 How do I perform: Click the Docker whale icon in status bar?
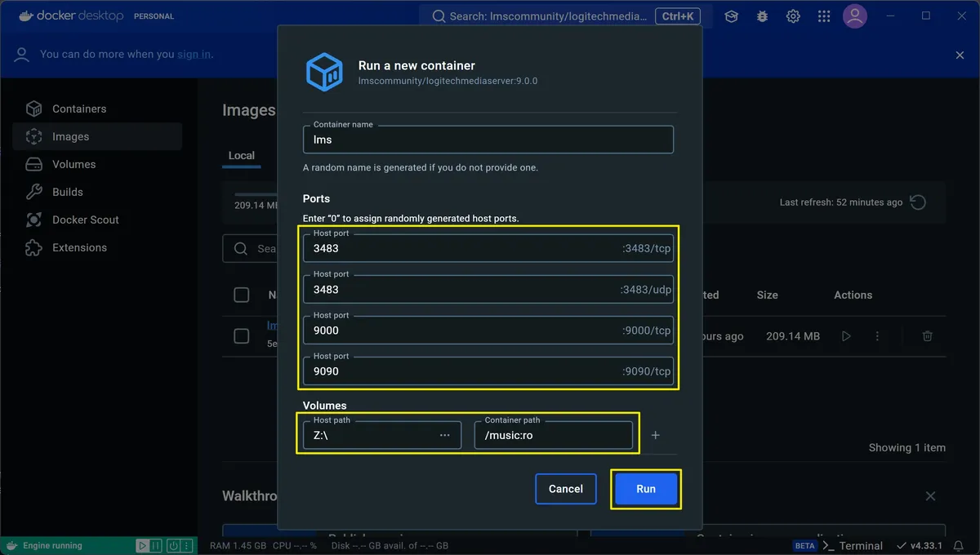point(11,545)
